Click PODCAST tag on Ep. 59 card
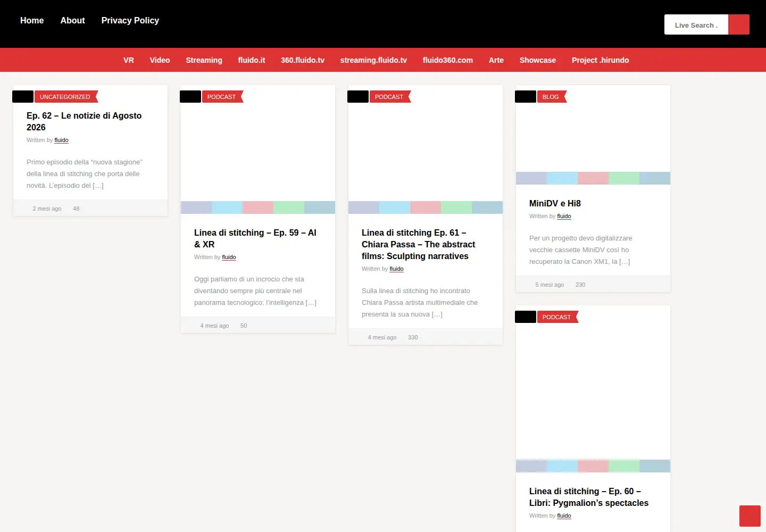The image size is (766, 532). pos(222,97)
